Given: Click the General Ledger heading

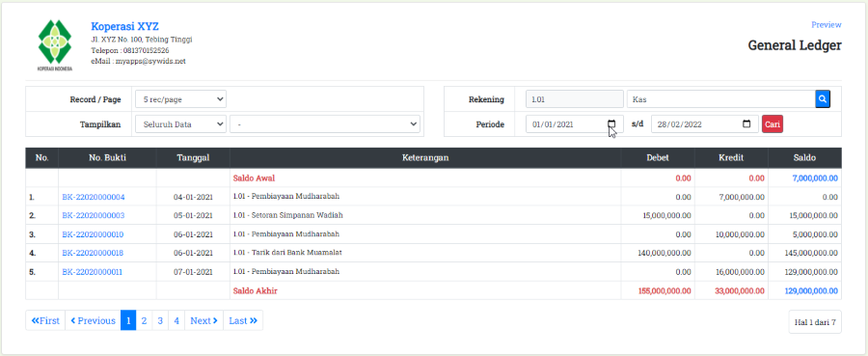Looking at the screenshot, I should pos(795,45).
